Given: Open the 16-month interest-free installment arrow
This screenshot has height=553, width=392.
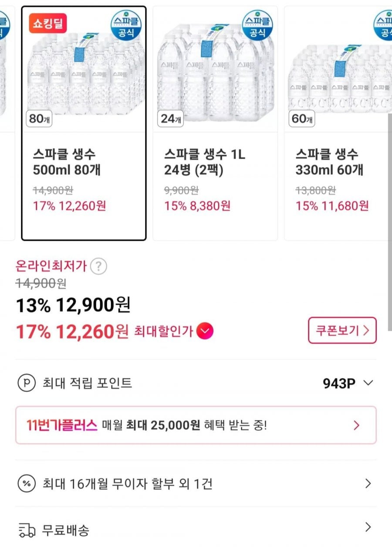Looking at the screenshot, I should click(368, 484).
